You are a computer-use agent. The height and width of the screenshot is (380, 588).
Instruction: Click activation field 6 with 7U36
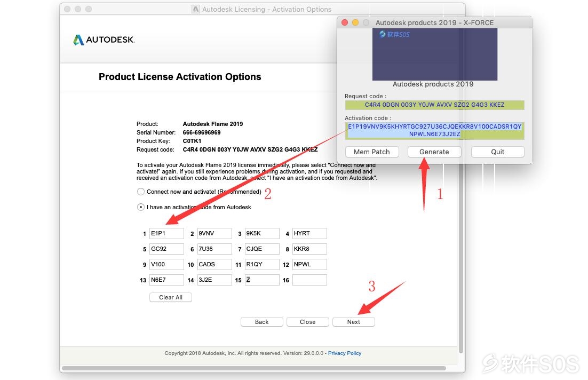[214, 249]
